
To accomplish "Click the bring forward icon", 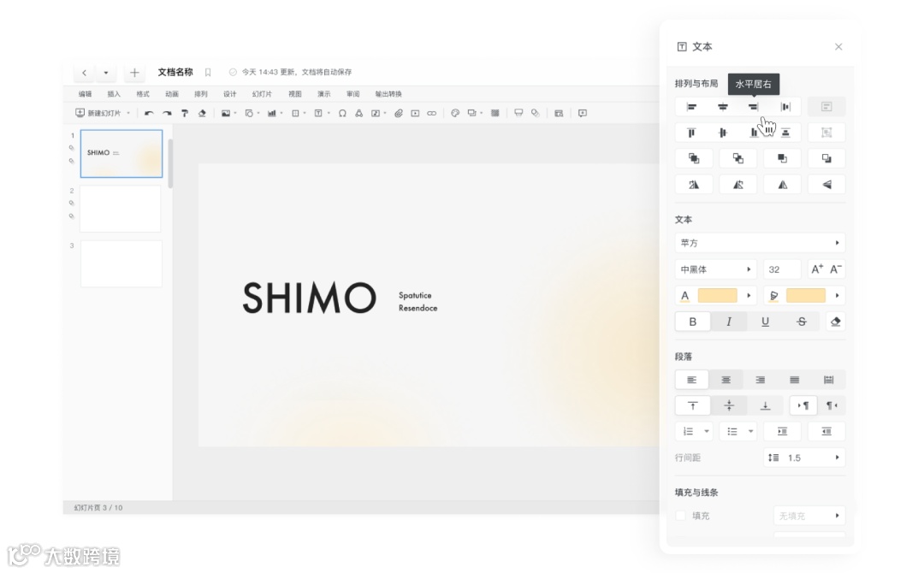I will [782, 158].
